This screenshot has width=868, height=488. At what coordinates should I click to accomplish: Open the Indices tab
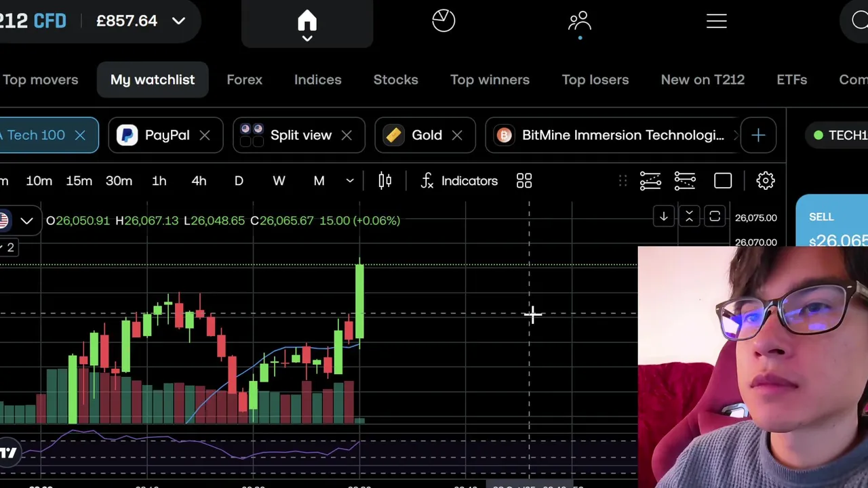coord(317,80)
